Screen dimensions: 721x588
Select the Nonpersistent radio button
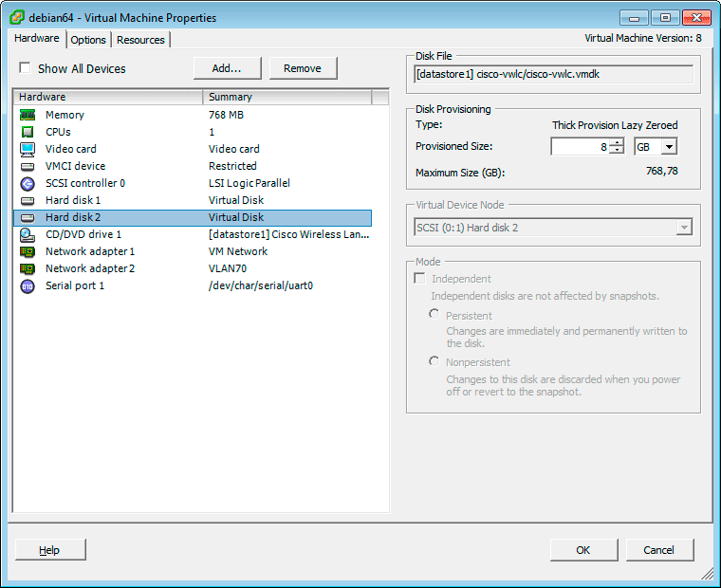[434, 361]
